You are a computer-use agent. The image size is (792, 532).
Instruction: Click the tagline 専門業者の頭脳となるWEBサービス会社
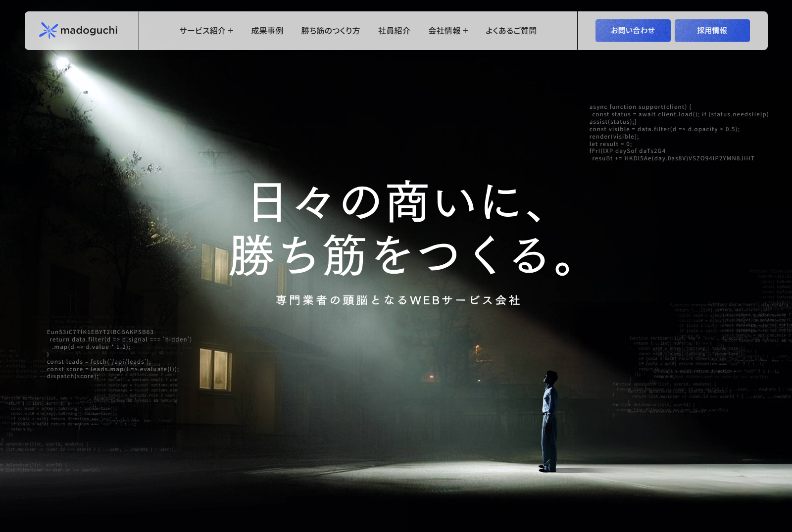coord(397,299)
